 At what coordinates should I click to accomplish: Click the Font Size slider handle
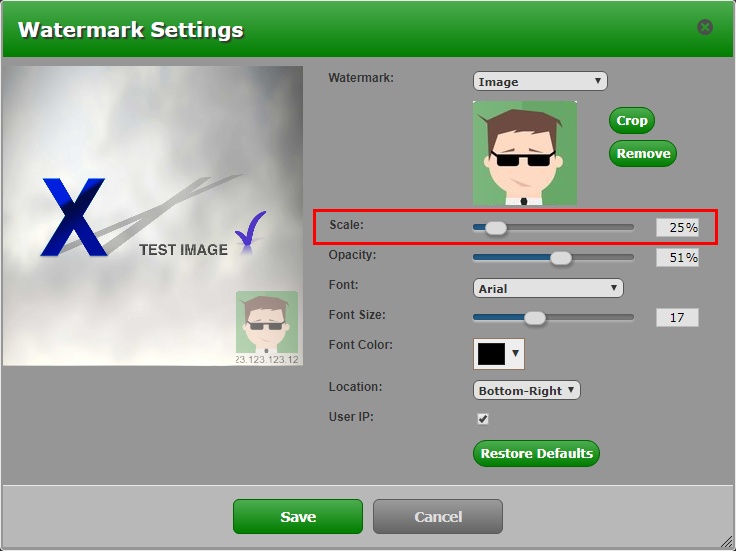tap(535, 318)
